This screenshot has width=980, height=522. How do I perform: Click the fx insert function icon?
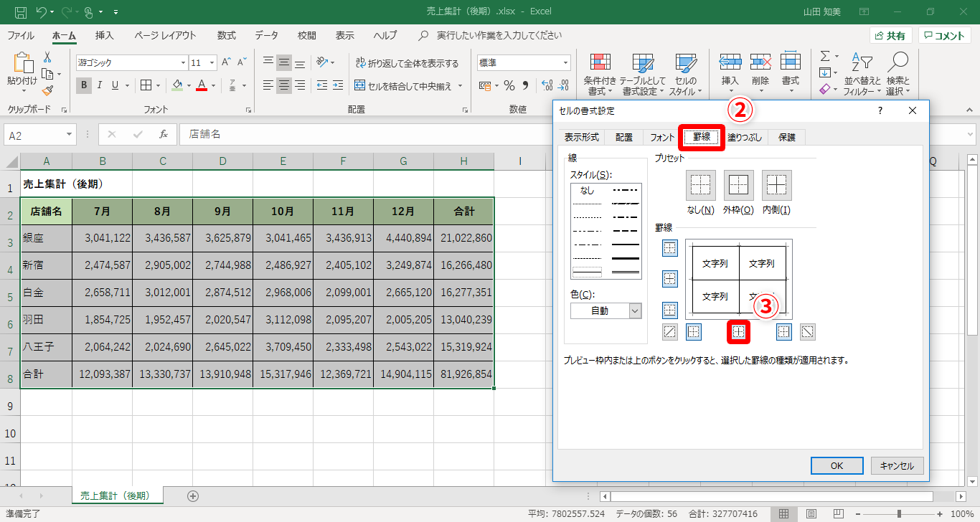coord(164,134)
